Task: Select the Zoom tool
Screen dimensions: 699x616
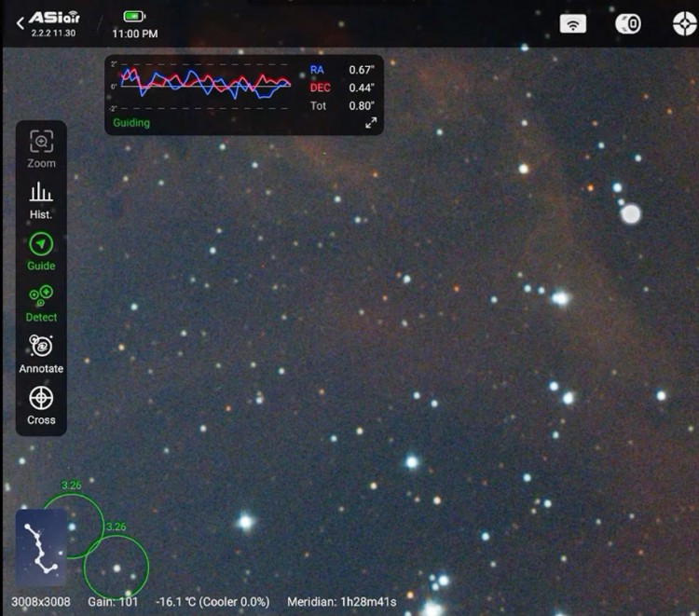Action: click(41, 149)
